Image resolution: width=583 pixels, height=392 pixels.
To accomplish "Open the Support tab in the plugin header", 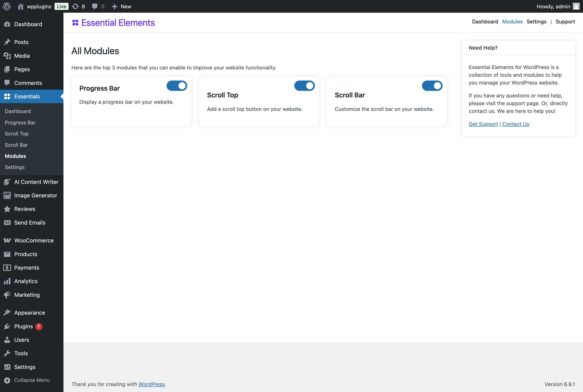I will (565, 21).
